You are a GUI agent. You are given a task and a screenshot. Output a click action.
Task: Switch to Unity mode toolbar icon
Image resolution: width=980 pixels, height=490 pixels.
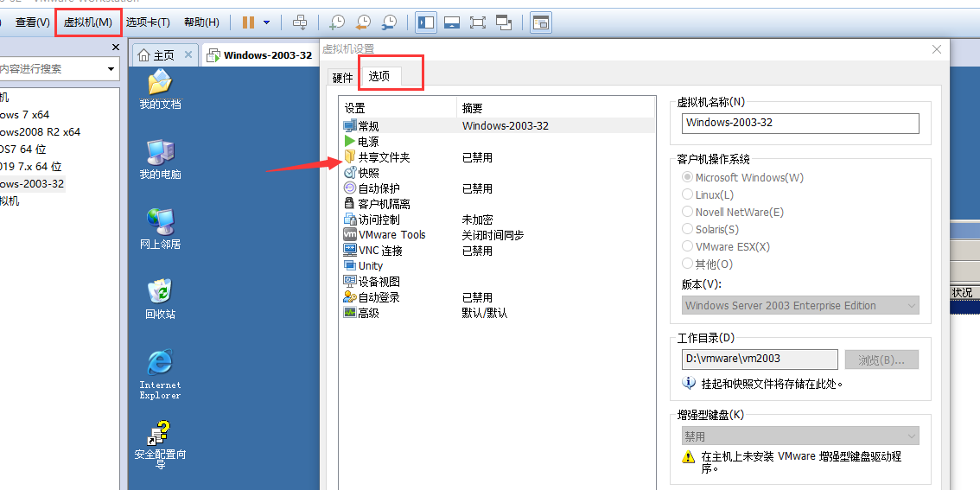(x=504, y=22)
